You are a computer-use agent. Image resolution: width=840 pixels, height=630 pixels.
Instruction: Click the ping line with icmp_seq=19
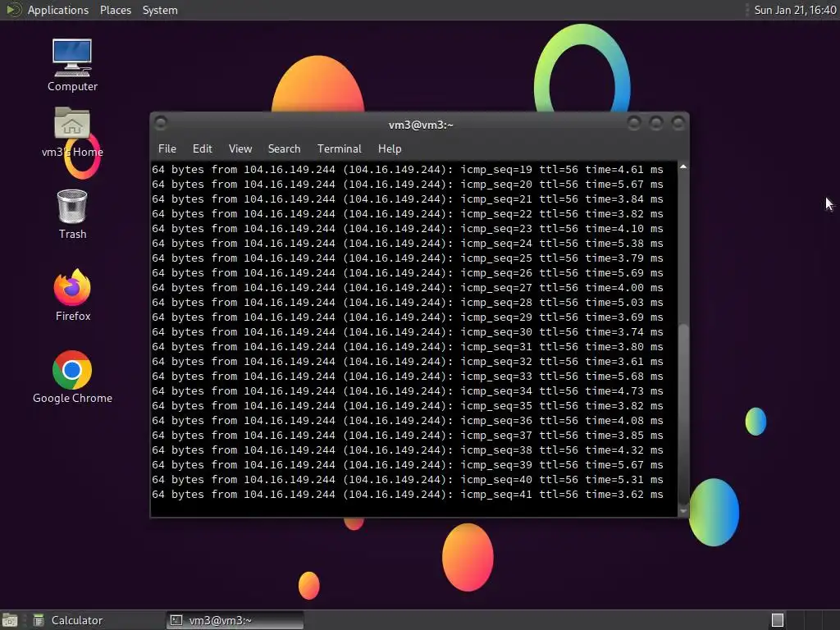(407, 169)
